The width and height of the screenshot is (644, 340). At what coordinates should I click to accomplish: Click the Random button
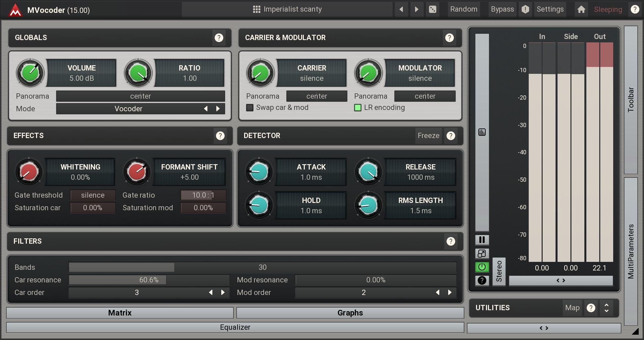463,9
